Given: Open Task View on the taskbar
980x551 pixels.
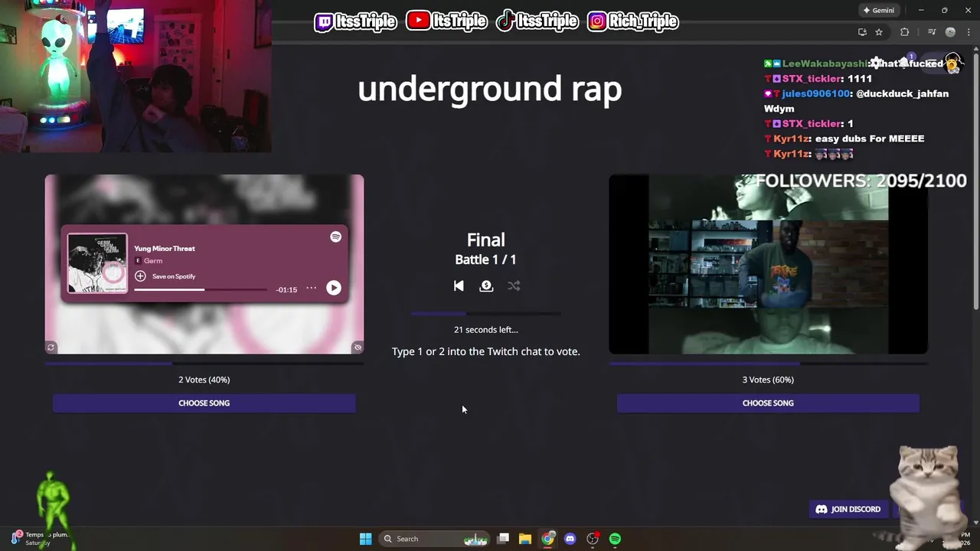Looking at the screenshot, I should [503, 539].
